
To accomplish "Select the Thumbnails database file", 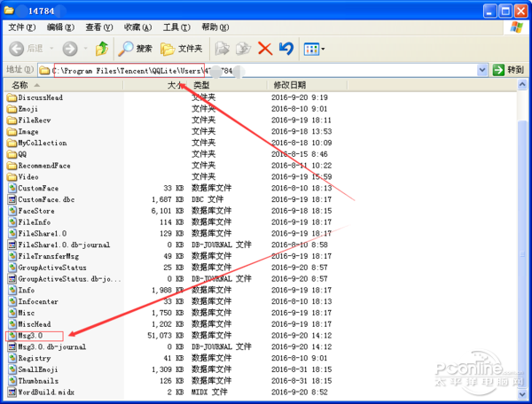I will point(37,380).
